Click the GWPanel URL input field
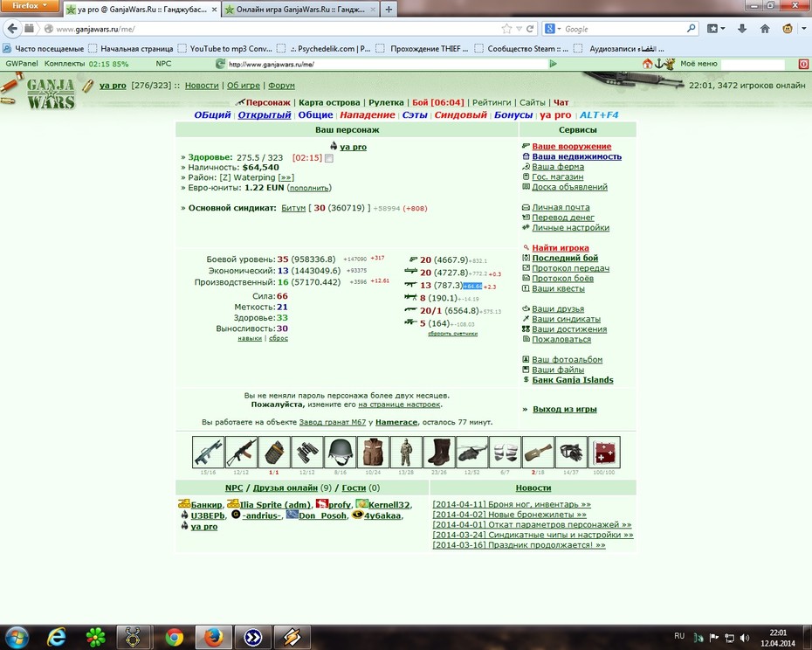 (x=386, y=65)
